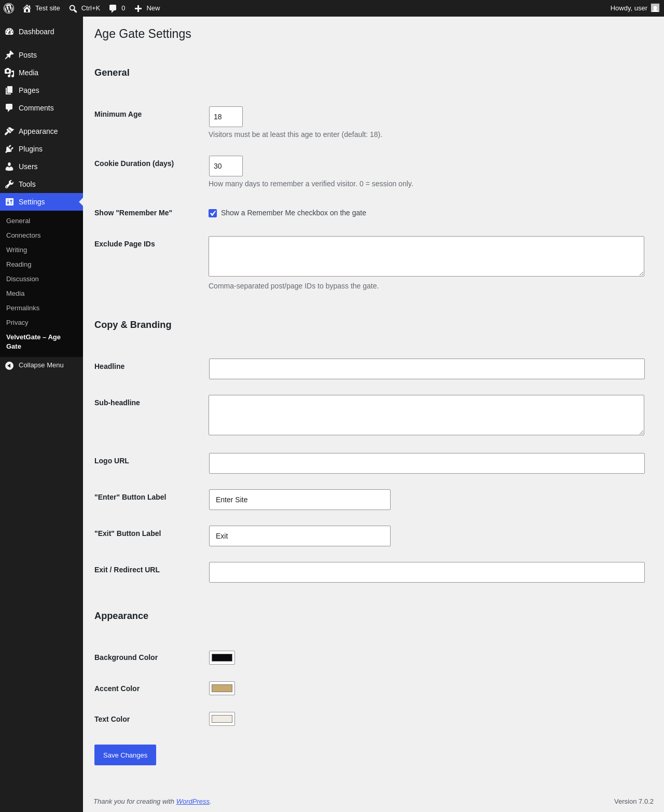The image size is (664, 812).
Task: Click the user avatar in admin bar
Action: tap(655, 8)
